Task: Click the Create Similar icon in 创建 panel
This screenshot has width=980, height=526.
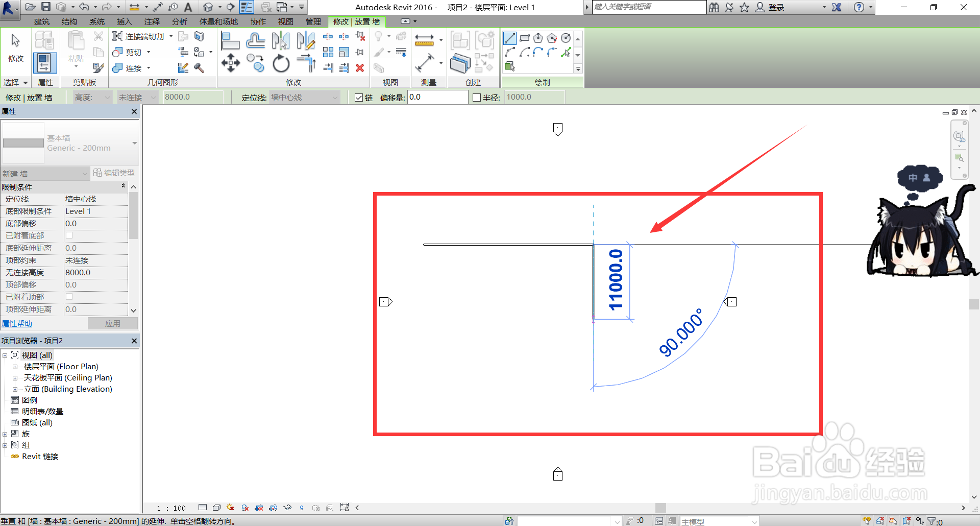Action: 460,63
